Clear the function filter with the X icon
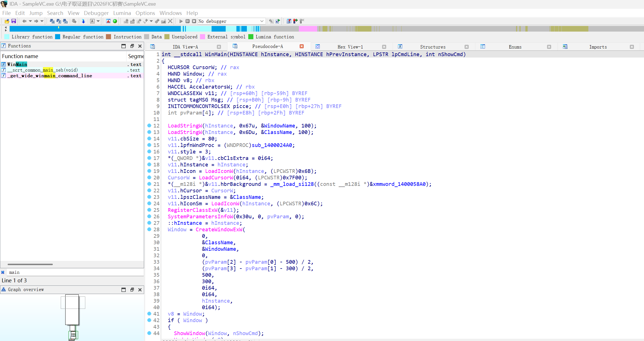Screen dimensions: 644x341 [x=3, y=272]
